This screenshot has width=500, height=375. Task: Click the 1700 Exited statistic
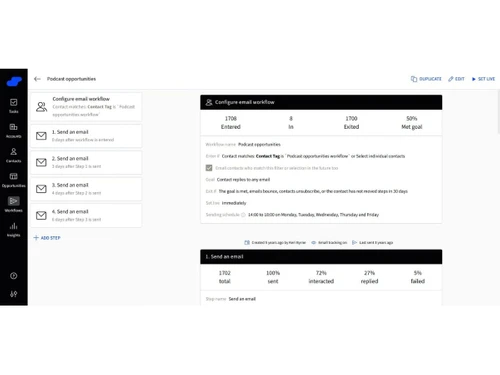351,123
